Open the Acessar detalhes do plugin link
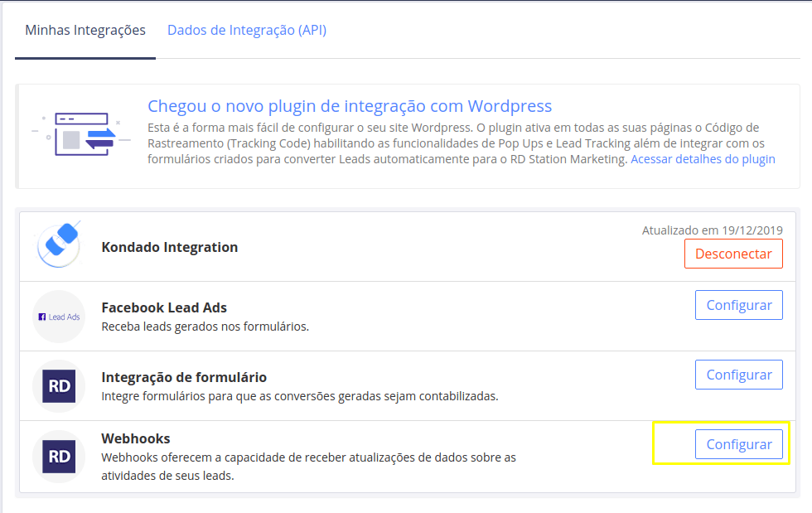 703,159
